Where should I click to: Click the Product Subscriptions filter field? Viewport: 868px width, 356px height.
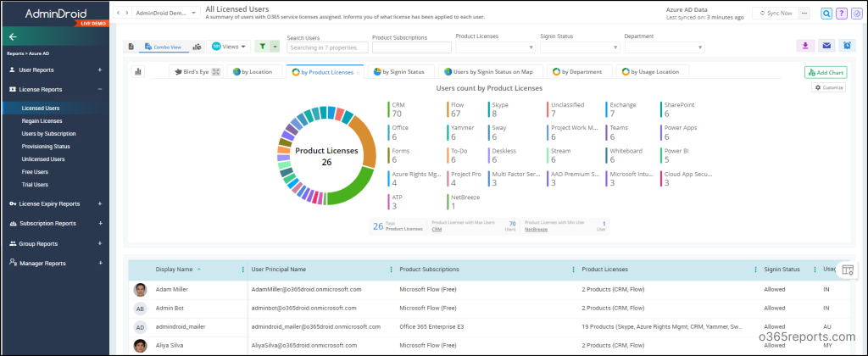click(411, 48)
